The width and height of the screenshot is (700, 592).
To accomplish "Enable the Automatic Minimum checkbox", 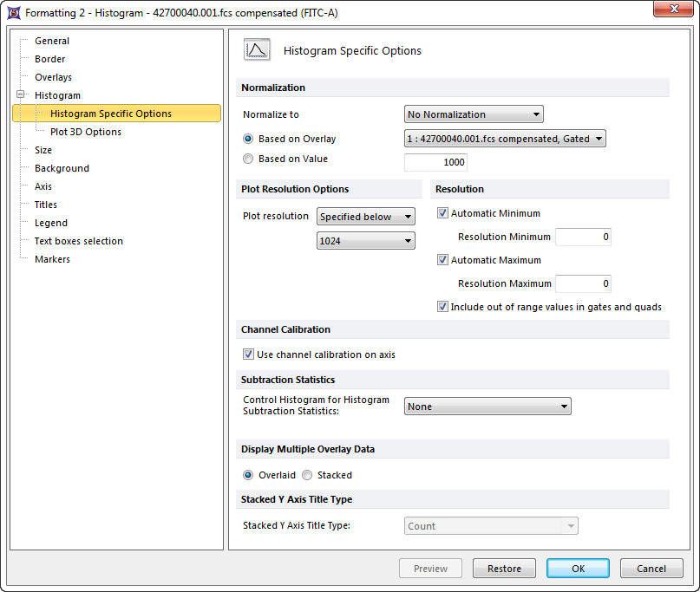I will pyautogui.click(x=443, y=213).
